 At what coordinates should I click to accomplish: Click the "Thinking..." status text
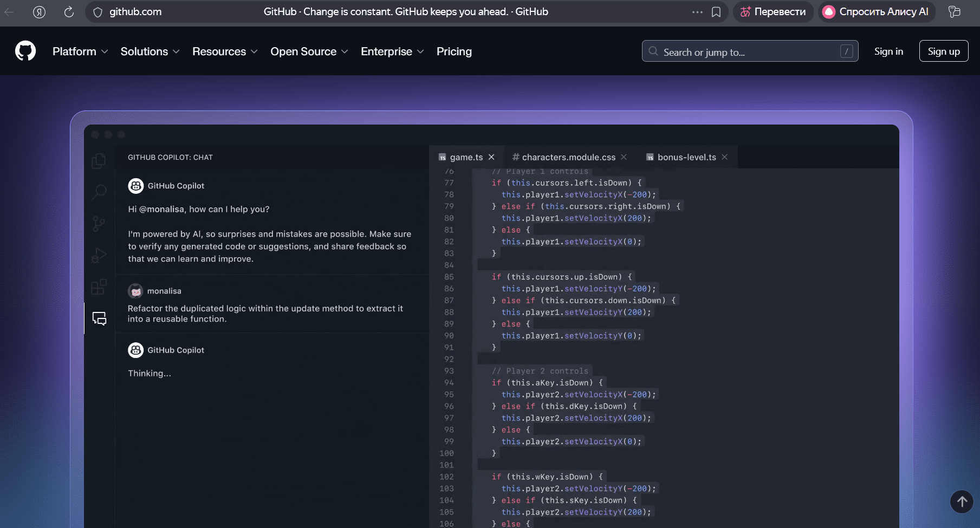pos(150,374)
